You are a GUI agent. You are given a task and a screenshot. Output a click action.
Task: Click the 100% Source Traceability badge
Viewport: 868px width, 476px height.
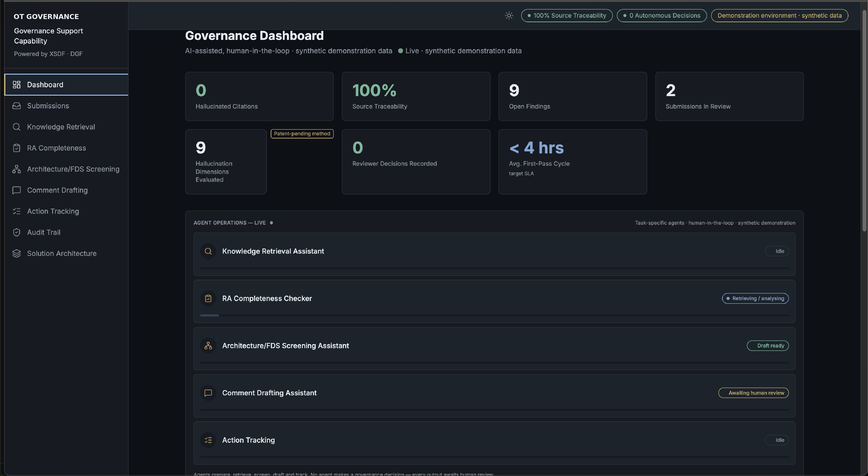coord(567,15)
